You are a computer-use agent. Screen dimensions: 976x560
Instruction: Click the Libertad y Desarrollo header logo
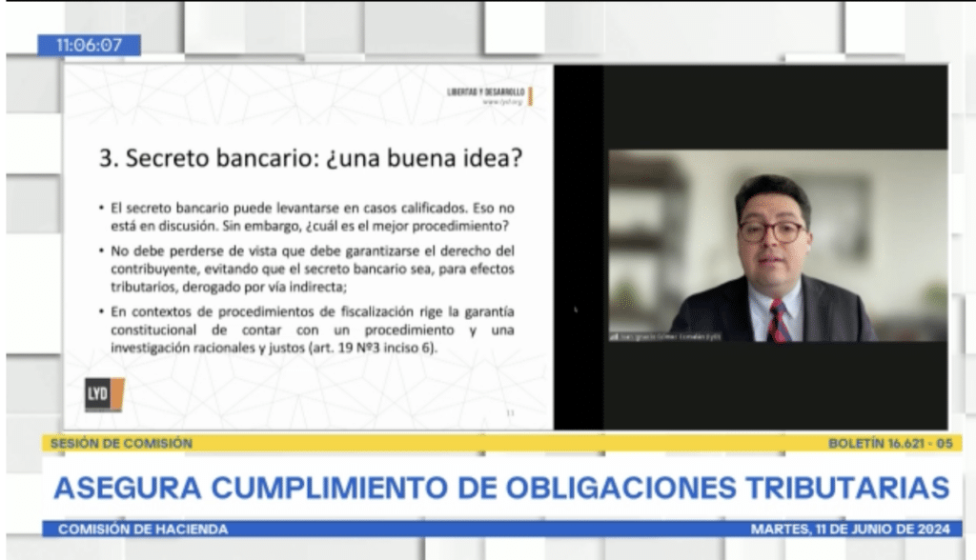(485, 92)
